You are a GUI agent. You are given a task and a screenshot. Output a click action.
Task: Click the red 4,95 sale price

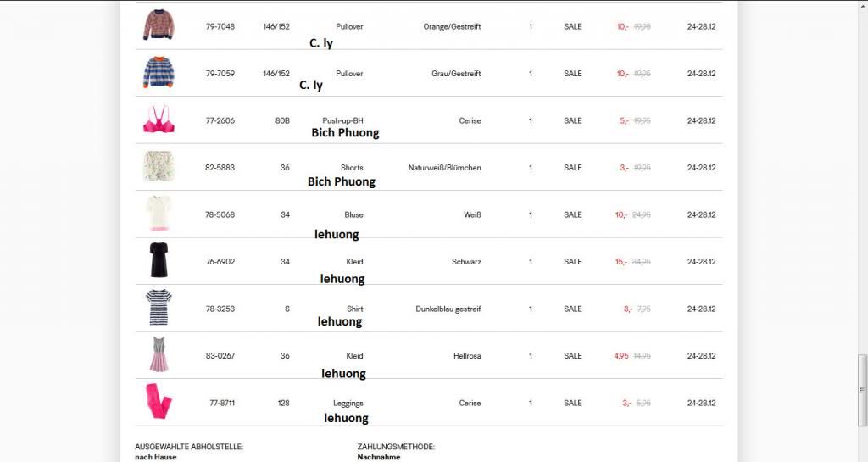click(x=621, y=356)
